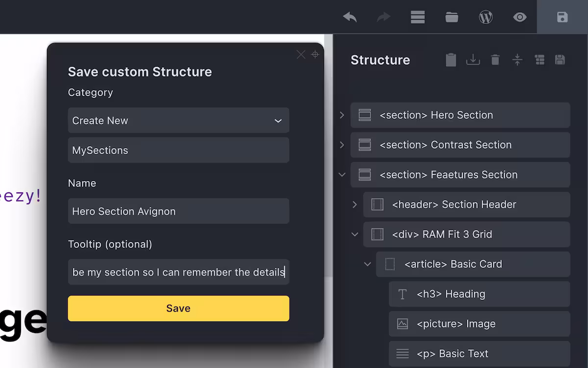
Task: Click the save icon in the top toolbar
Action: click(x=563, y=17)
